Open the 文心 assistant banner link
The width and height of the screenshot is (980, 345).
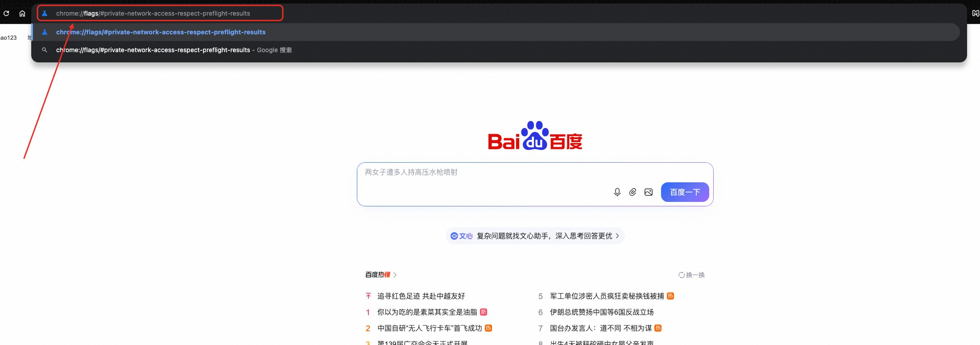(535, 236)
